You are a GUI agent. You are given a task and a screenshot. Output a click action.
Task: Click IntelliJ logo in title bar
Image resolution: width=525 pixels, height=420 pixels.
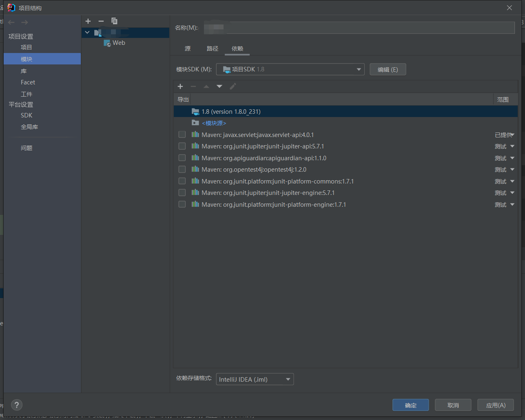tap(11, 8)
